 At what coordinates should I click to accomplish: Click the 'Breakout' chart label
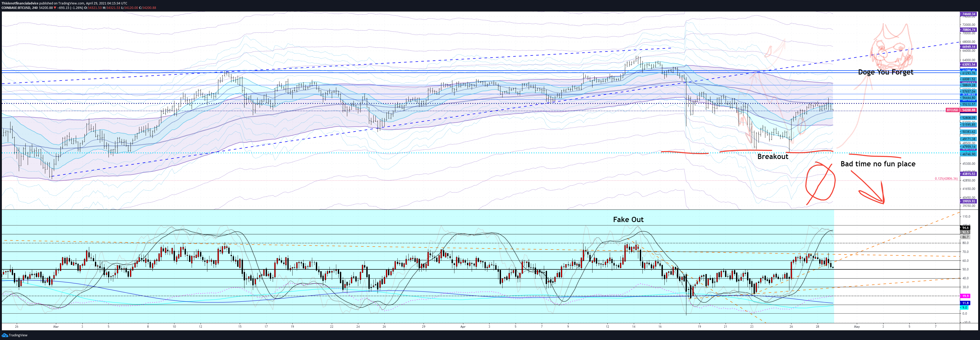click(773, 156)
